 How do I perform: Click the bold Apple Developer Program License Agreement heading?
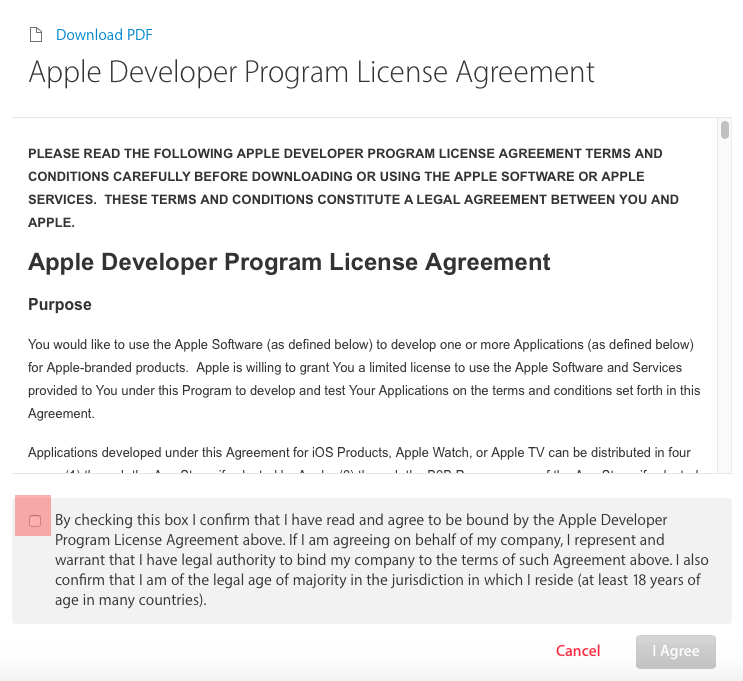tap(289, 262)
